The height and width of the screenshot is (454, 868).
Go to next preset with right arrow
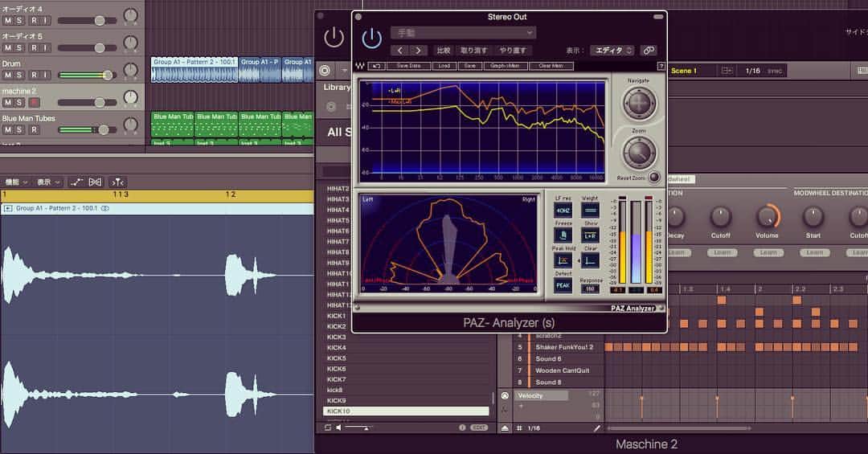click(x=418, y=51)
